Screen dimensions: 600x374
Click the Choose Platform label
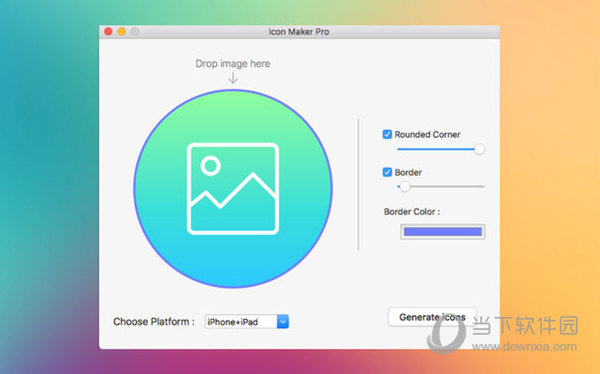click(154, 322)
